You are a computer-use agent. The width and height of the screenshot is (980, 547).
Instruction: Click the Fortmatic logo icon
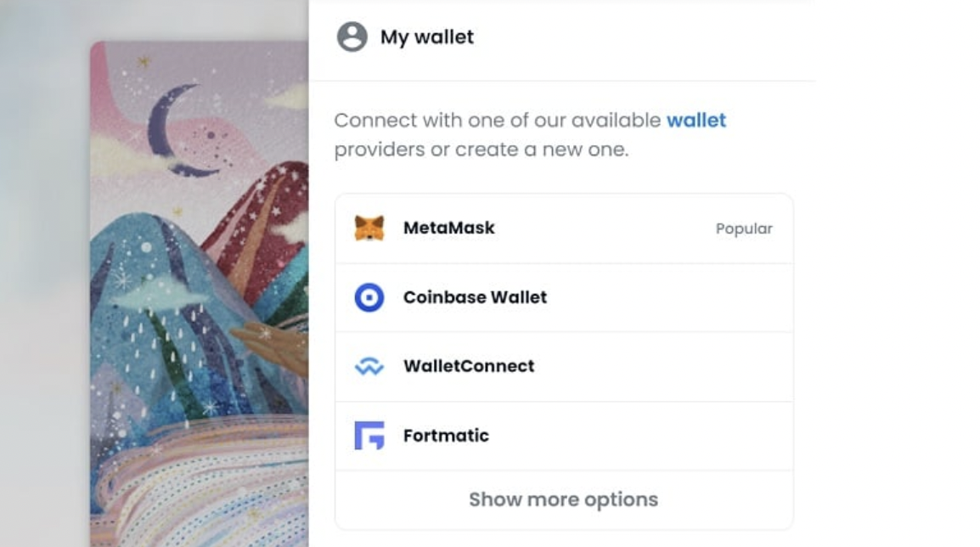[369, 436]
